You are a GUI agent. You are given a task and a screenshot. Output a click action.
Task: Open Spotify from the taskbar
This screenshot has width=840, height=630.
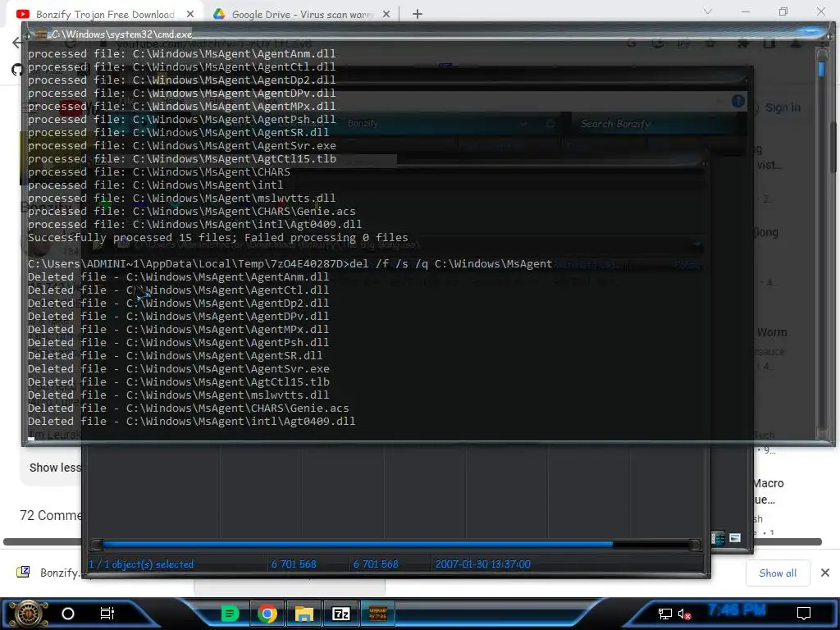[230, 614]
